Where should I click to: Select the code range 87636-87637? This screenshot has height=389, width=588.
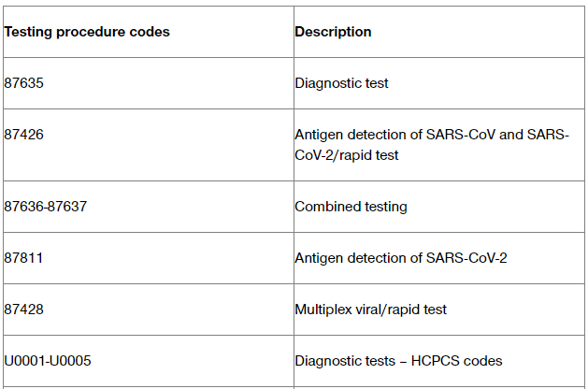(x=46, y=207)
